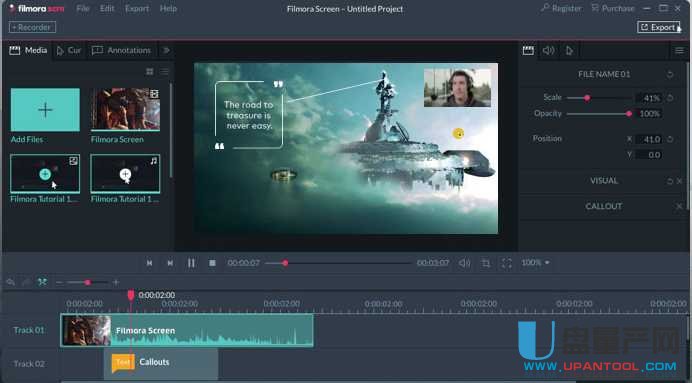This screenshot has width=692, height=383.
Task: Switch media library to grid view
Action: click(x=150, y=71)
